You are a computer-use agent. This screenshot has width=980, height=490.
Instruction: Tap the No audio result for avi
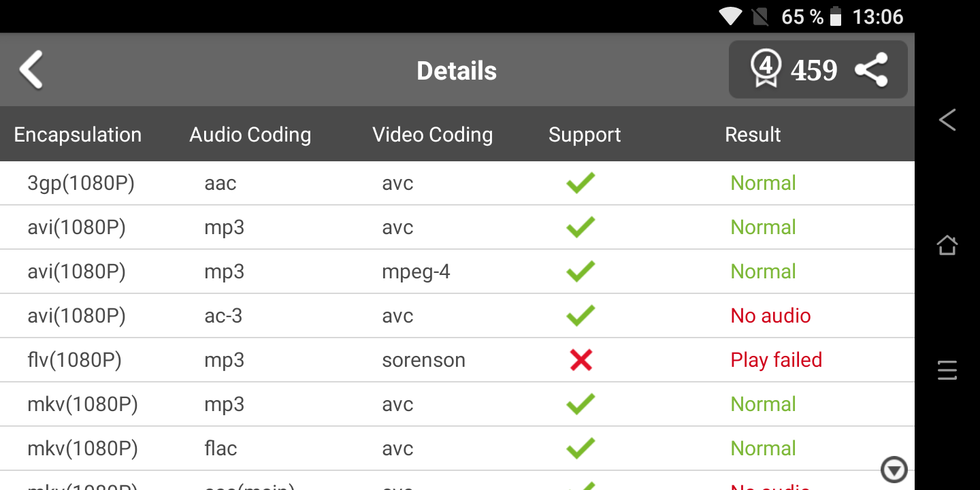[770, 316]
